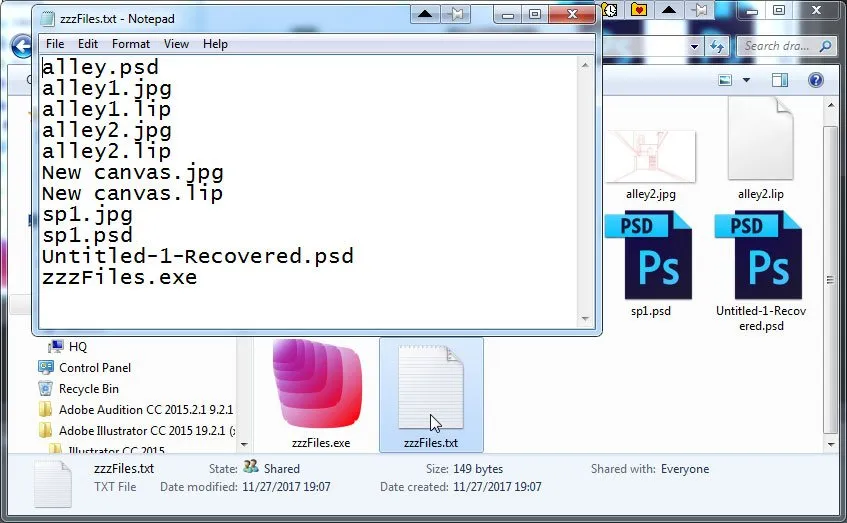Open the Edit menu in Notepad
Viewport: 847px width, 523px height.
coord(88,44)
